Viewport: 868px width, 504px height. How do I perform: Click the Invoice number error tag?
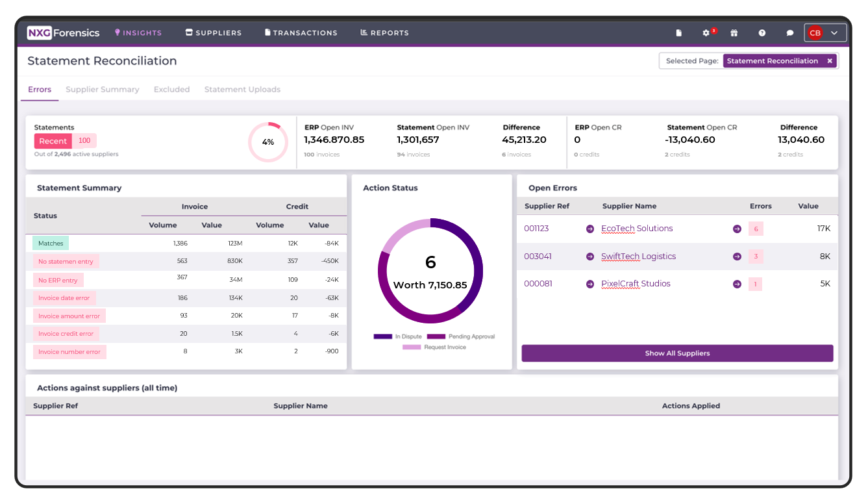69,352
